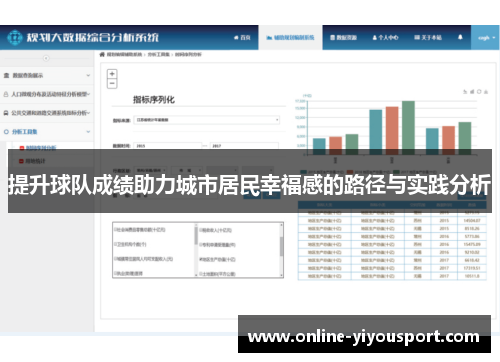Check 社会消费品零售总额(十亿元) checkbox
Screen dimensions: 500x362
tap(115, 230)
